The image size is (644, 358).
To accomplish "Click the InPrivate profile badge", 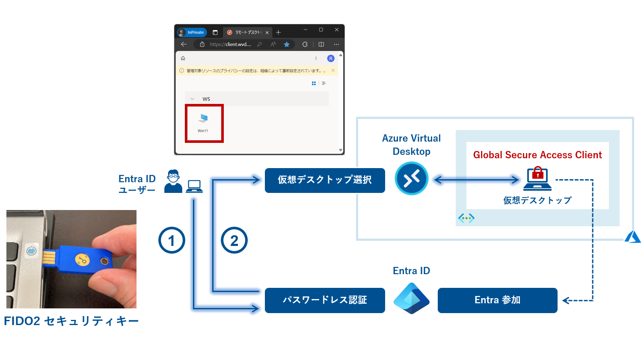I will (x=192, y=33).
